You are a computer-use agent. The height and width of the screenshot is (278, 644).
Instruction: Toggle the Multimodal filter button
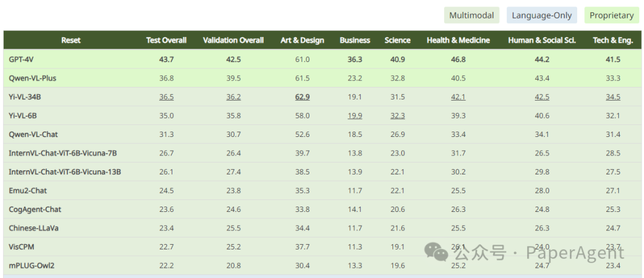[472, 15]
